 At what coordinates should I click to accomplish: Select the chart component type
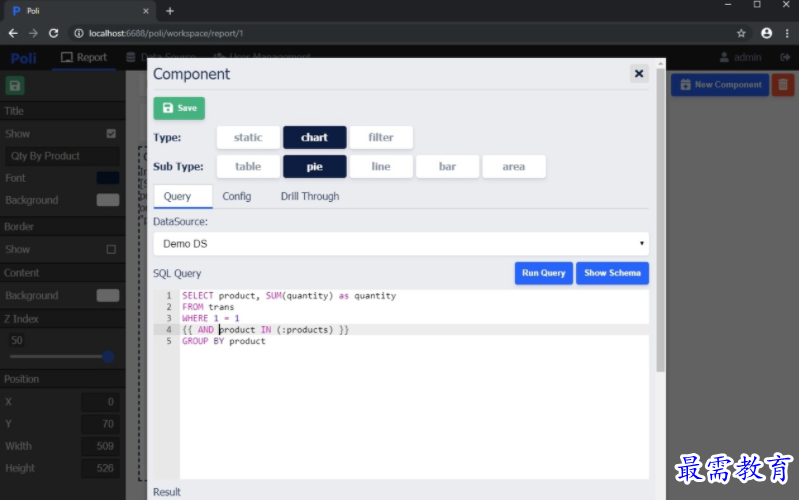(x=314, y=138)
